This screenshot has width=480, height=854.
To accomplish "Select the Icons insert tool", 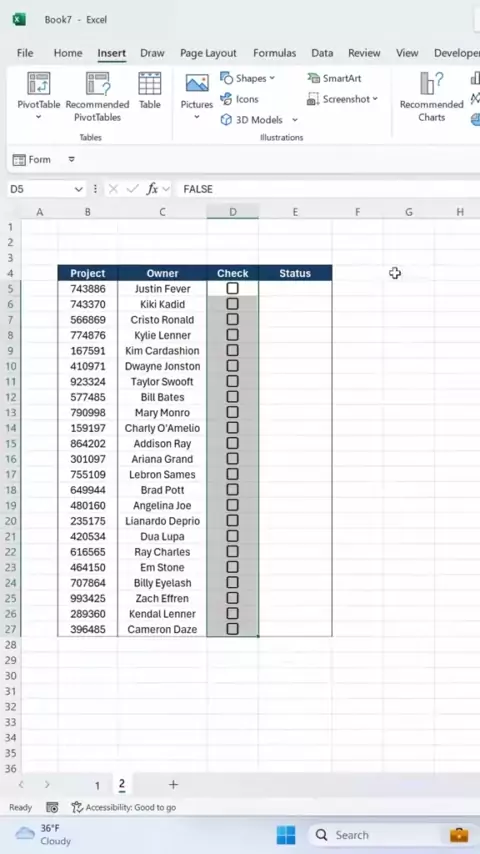I will coord(239,99).
